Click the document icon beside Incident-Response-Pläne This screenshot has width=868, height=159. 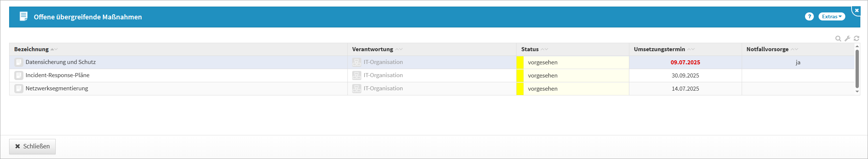coord(19,76)
